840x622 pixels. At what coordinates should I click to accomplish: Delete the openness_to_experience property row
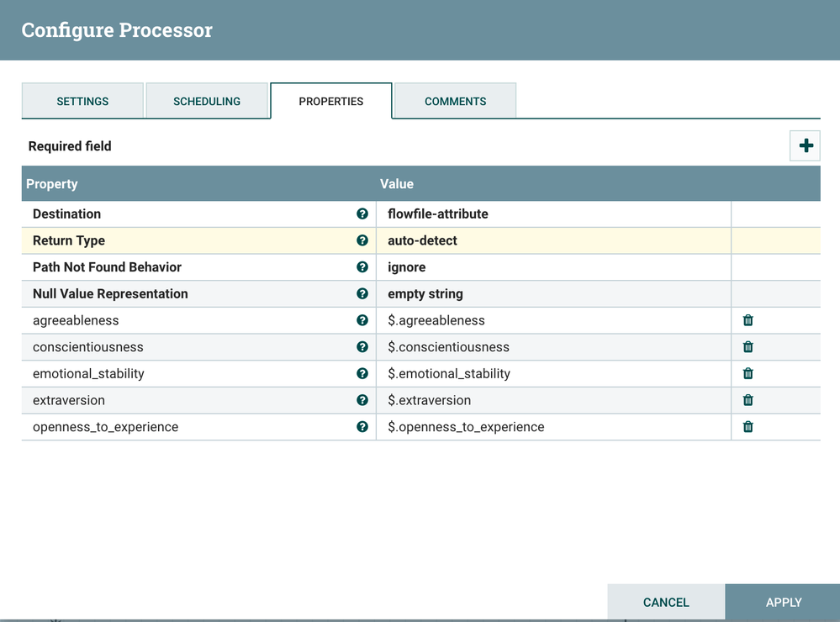748,427
